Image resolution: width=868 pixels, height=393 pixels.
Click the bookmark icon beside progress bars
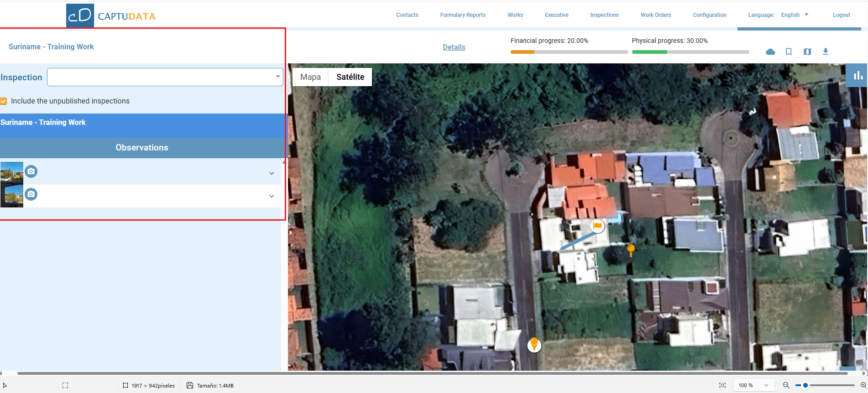click(x=789, y=52)
